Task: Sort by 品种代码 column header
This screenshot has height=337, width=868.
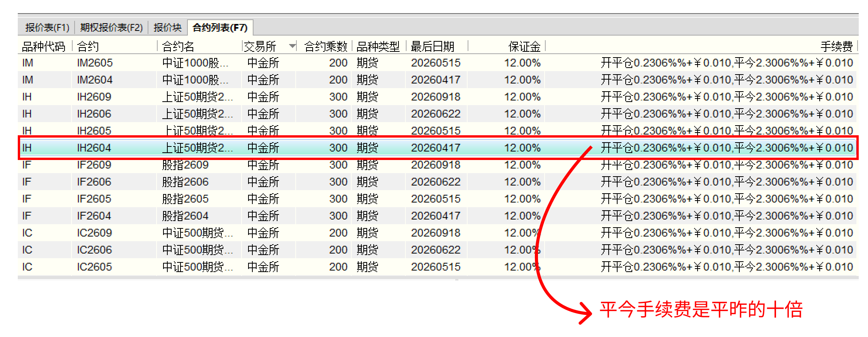Action: click(44, 47)
